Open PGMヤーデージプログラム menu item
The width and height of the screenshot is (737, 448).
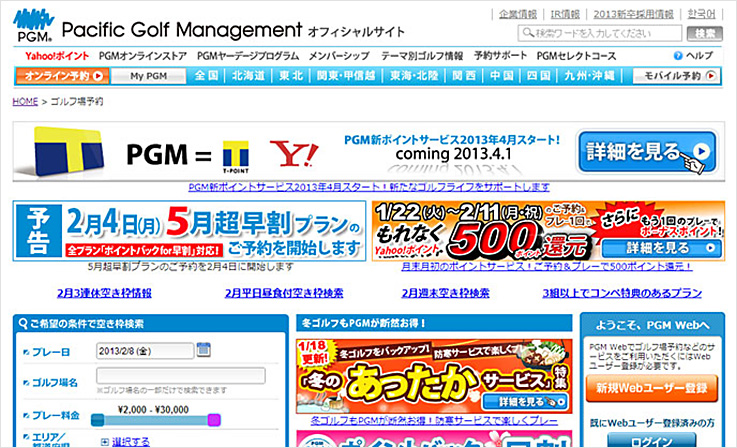pyautogui.click(x=248, y=56)
